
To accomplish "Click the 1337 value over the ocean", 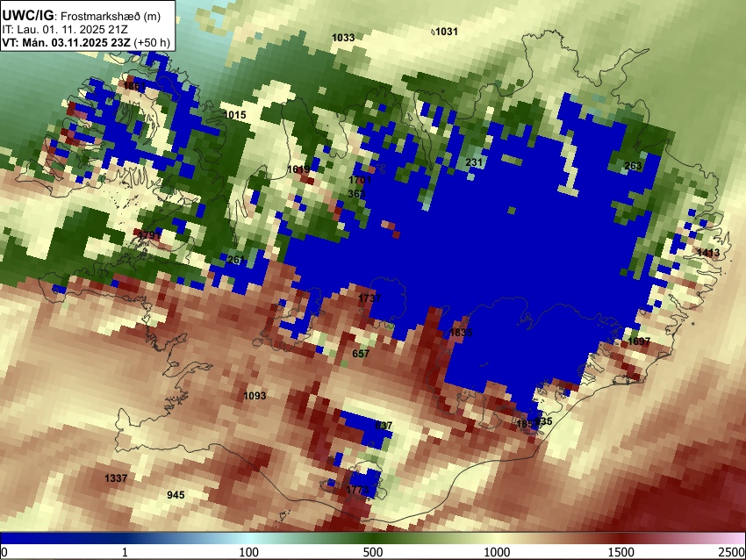I will click(116, 478).
